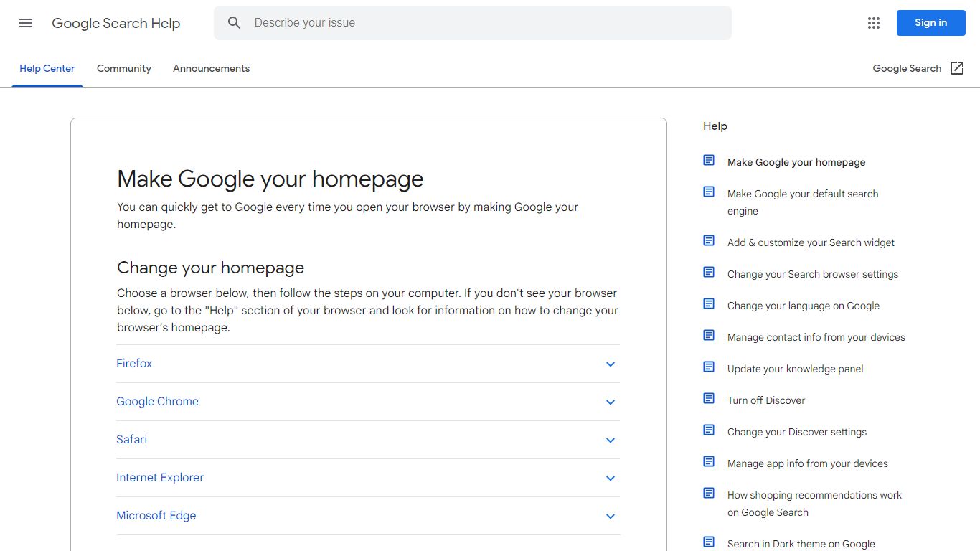Open Change your Discover settings article
980x551 pixels.
[797, 432]
